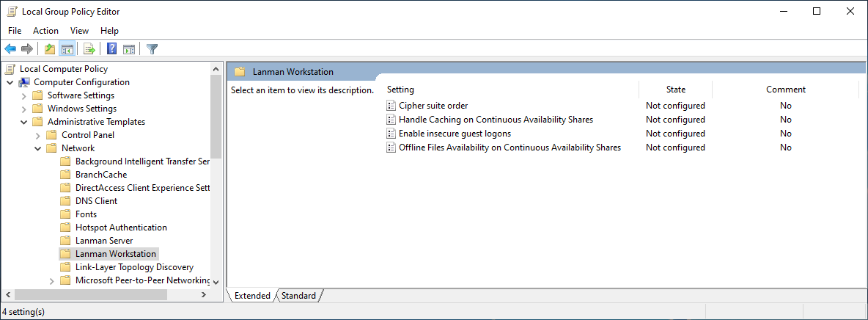868x320 pixels.
Task: Expand the Control Panel folder node
Action: [38, 135]
